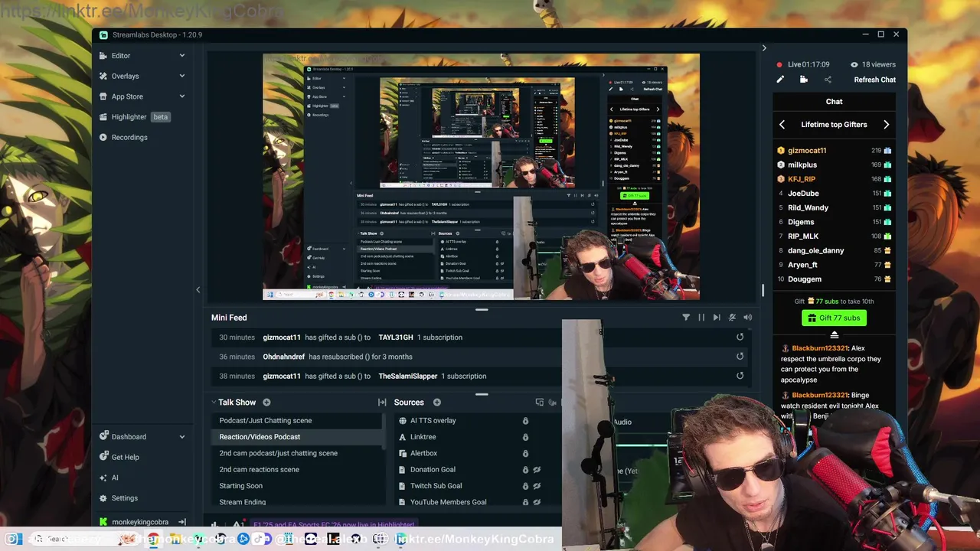
Task: Click the logout icon beside monkeykingcobra
Action: (182, 522)
